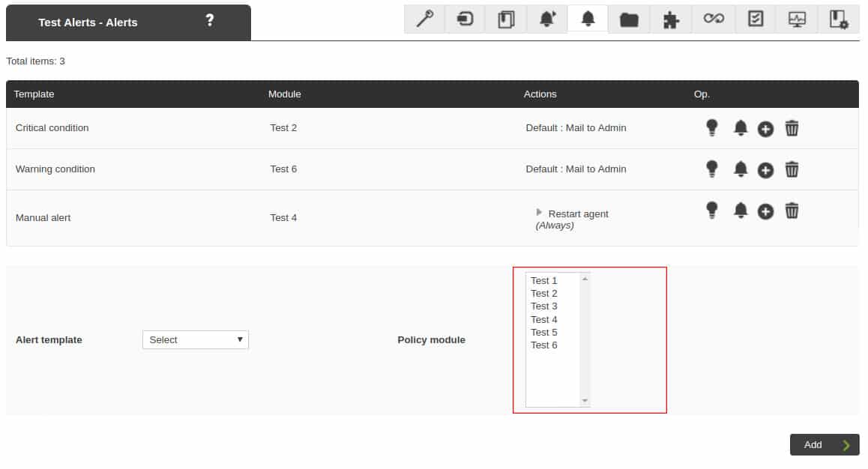The image size is (868, 469).
Task: Open the puzzle piece plugins tab
Action: point(671,19)
